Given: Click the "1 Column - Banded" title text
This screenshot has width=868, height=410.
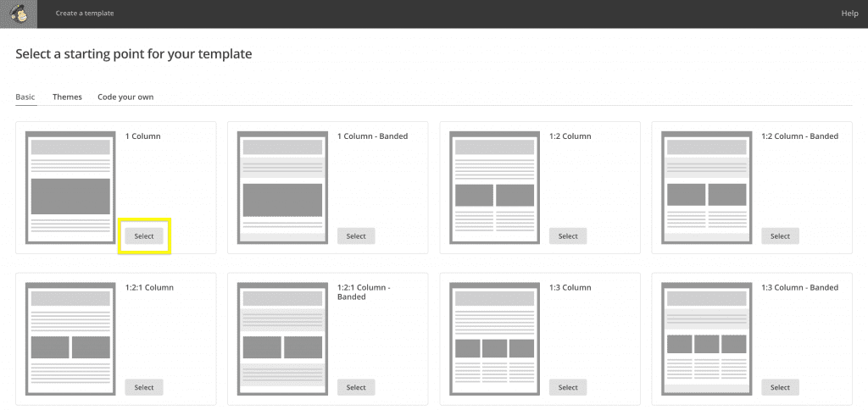Looking at the screenshot, I should click(x=373, y=136).
